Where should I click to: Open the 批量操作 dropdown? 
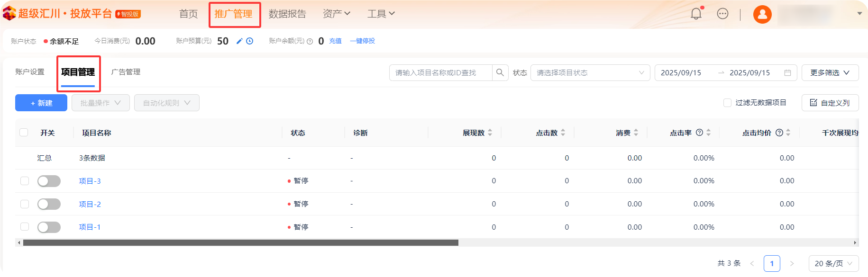click(101, 103)
